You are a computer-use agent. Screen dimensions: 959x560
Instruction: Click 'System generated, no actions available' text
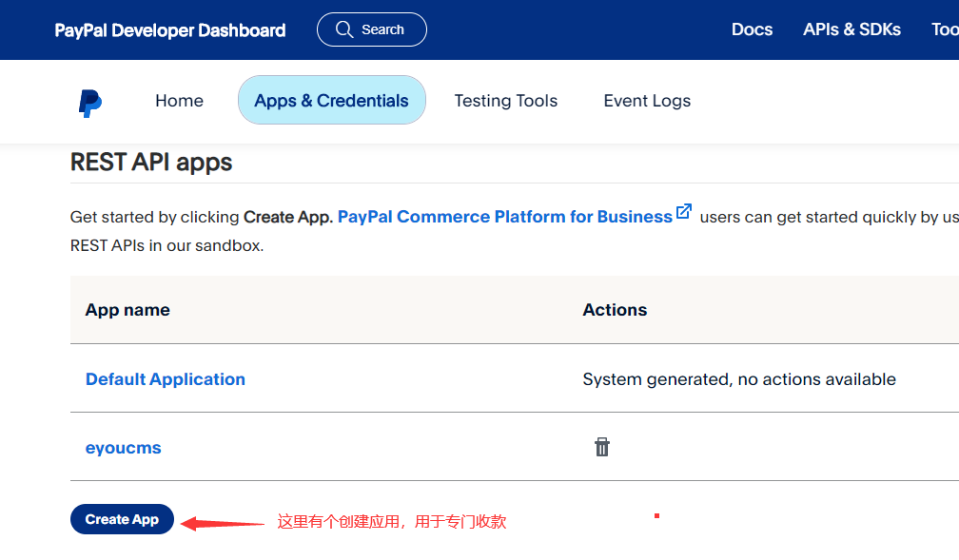tap(739, 379)
